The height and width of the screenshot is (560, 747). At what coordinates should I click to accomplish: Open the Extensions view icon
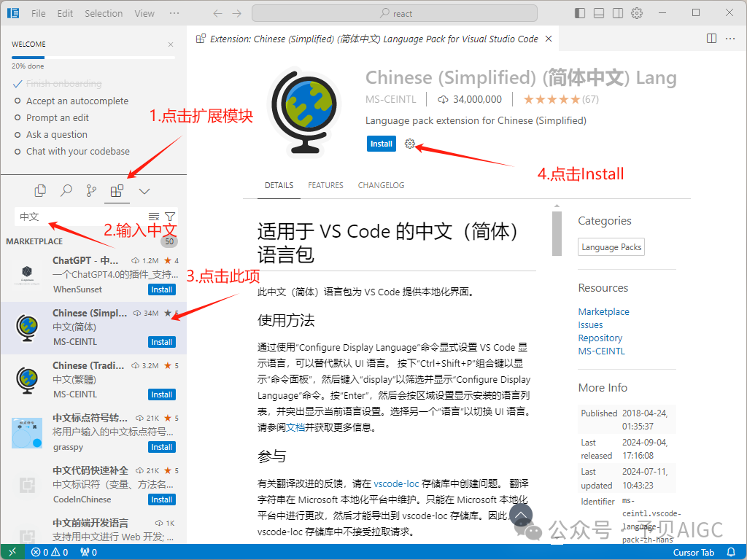(x=117, y=191)
